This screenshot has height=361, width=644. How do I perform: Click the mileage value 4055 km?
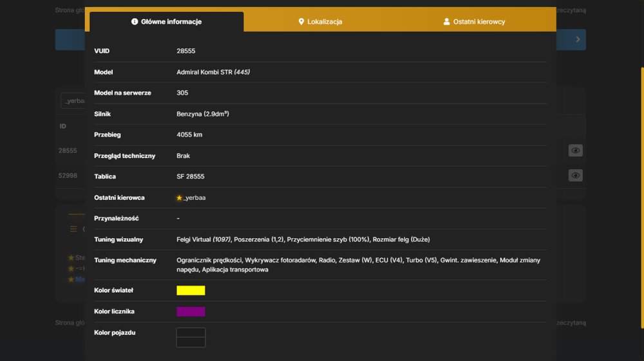click(189, 134)
